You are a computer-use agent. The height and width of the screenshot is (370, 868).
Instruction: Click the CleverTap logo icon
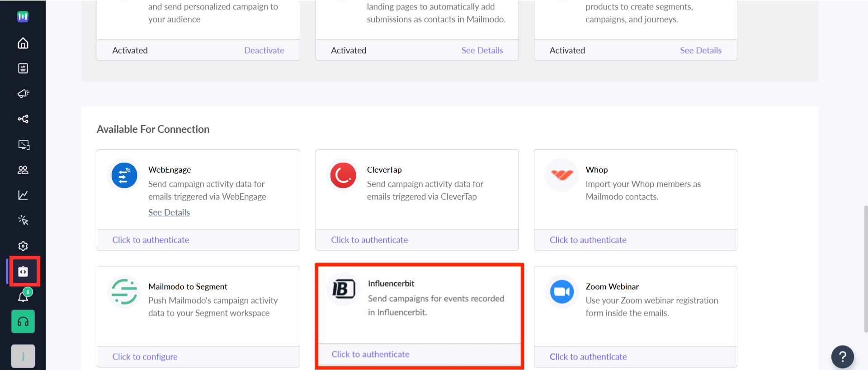(343, 175)
